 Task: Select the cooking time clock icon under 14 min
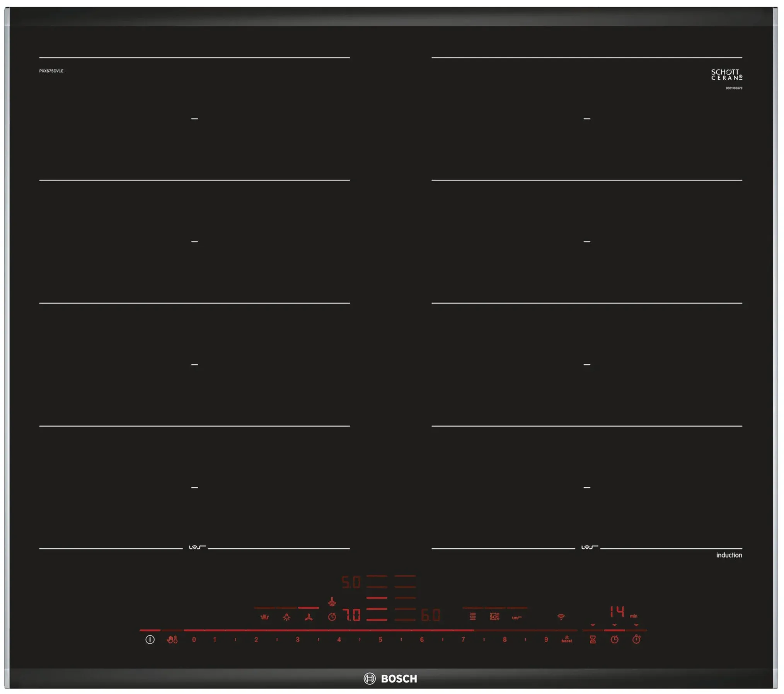(x=614, y=640)
